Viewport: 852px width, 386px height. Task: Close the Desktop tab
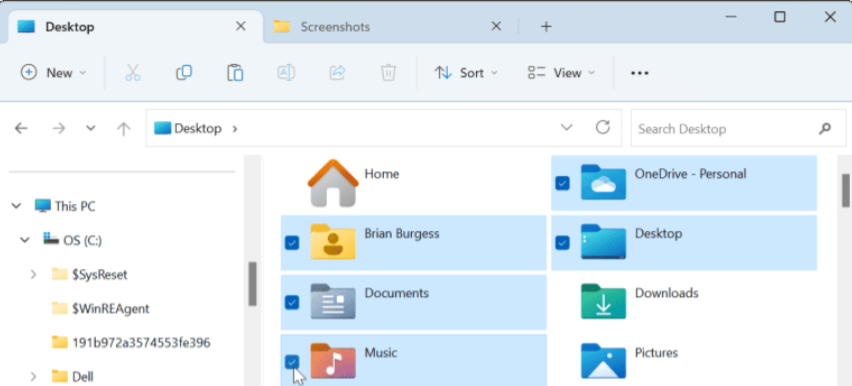click(241, 26)
